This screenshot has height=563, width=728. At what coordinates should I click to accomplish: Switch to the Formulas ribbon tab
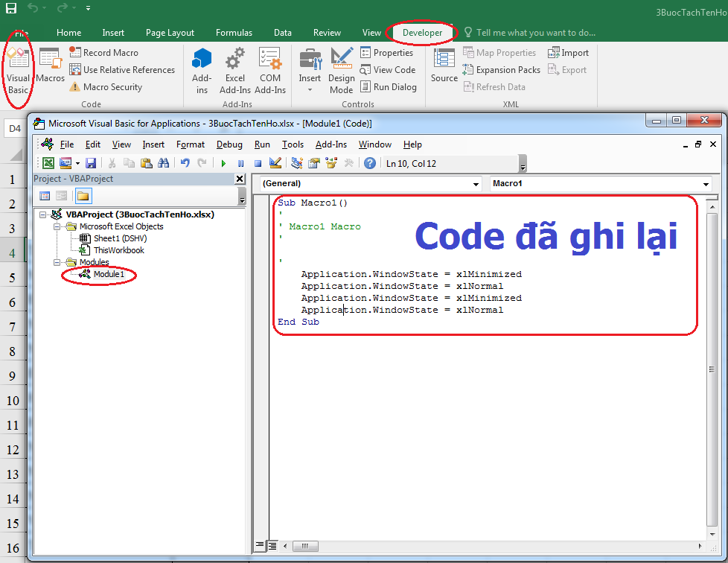234,33
